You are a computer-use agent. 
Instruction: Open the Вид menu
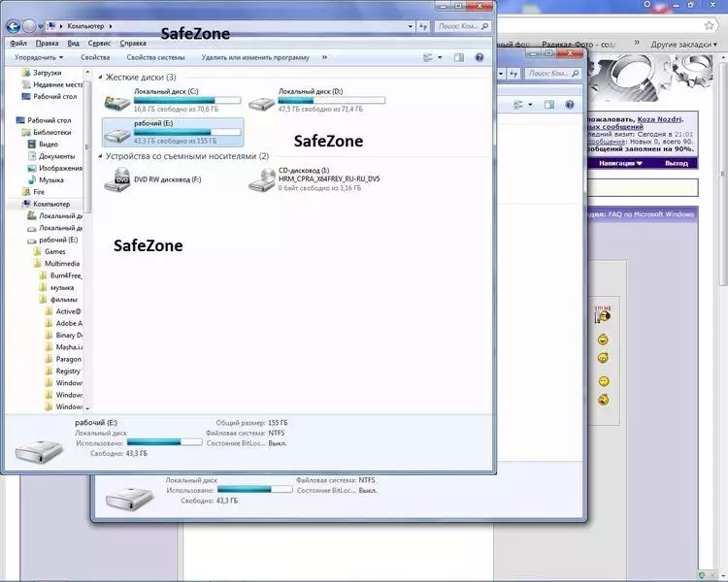(x=73, y=43)
